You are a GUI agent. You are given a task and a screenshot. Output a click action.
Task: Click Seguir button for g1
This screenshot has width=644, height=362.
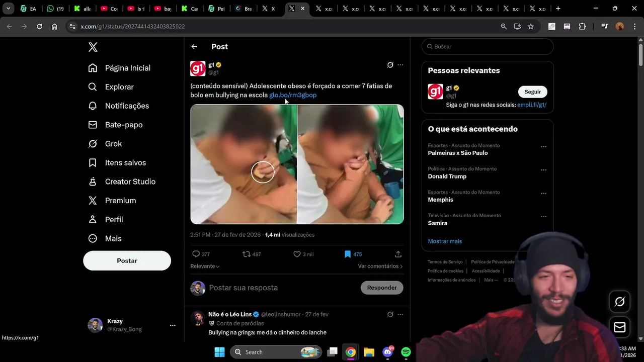(533, 92)
